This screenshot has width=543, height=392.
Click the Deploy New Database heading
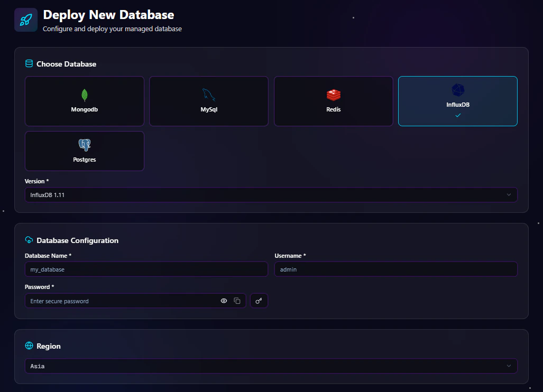[x=108, y=15]
